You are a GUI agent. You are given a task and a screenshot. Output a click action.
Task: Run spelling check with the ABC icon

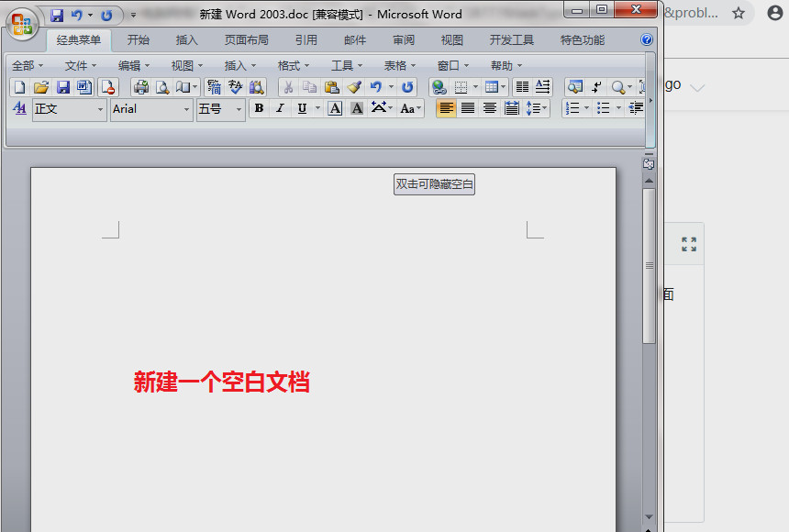236,87
